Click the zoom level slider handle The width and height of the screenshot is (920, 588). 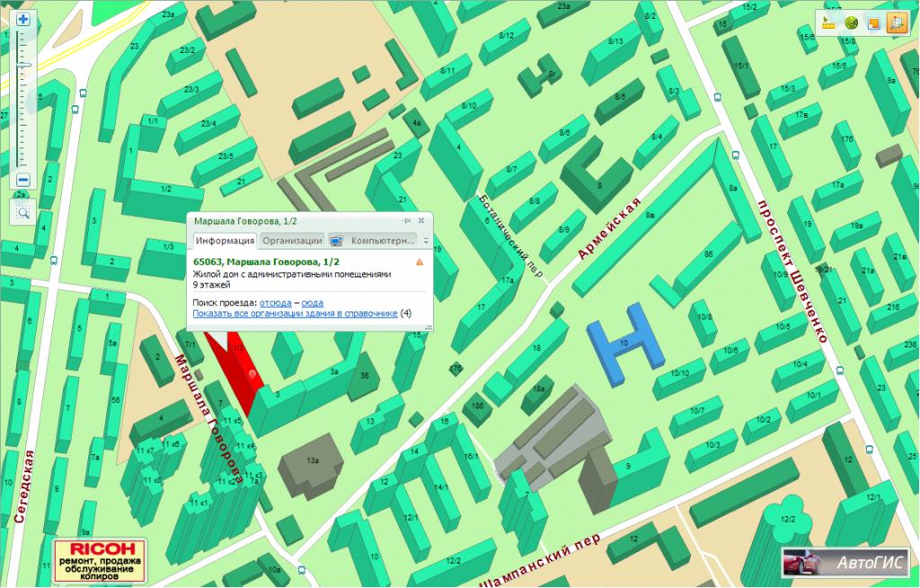tap(23, 66)
